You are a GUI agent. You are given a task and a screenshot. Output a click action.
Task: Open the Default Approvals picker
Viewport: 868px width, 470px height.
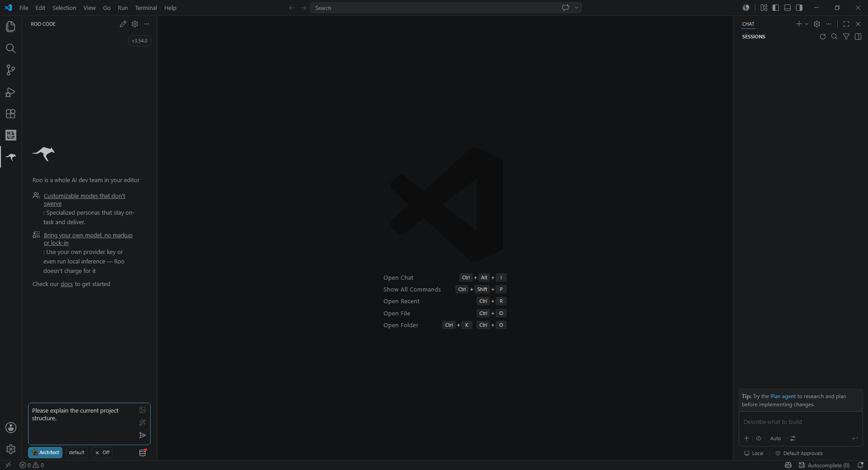point(799,453)
